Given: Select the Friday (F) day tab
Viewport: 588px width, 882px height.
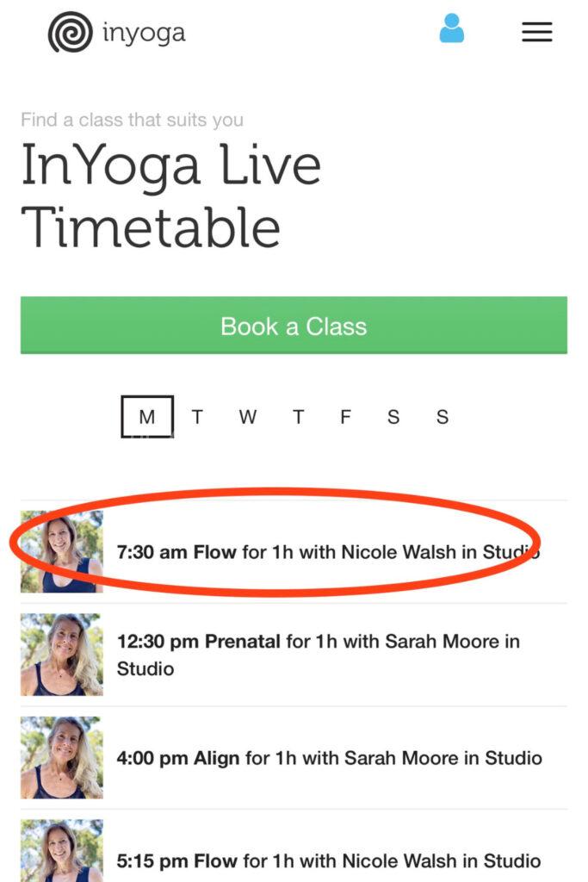Looking at the screenshot, I should click(345, 417).
